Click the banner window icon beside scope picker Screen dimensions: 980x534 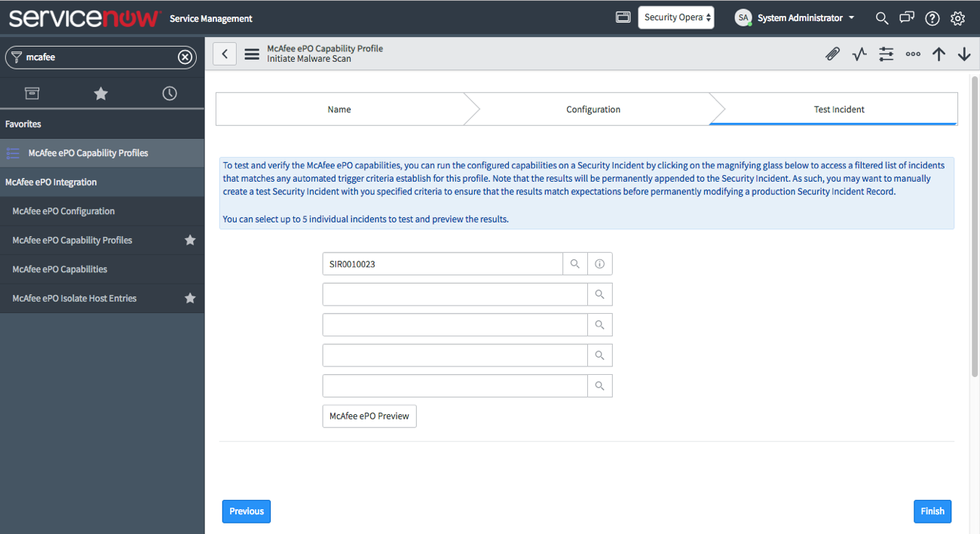click(623, 17)
